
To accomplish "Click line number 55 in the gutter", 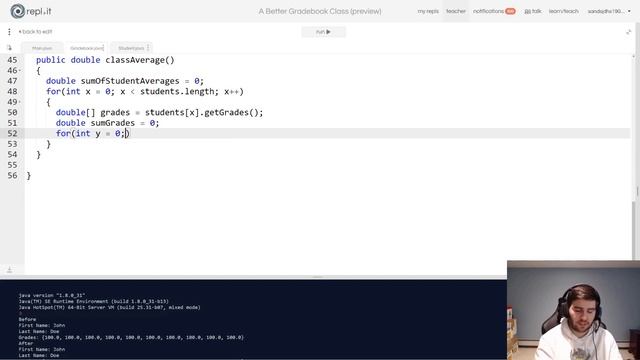I will point(12,165).
